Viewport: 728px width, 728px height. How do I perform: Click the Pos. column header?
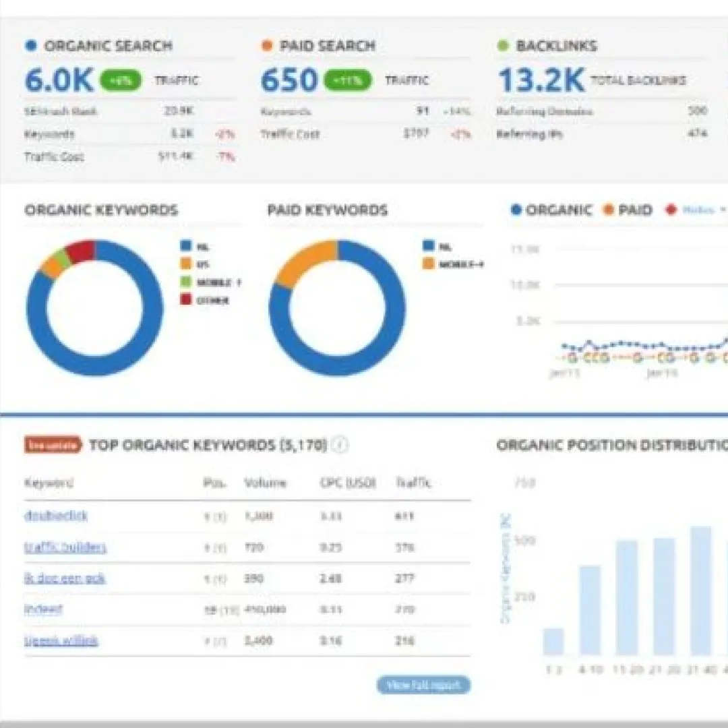[214, 483]
